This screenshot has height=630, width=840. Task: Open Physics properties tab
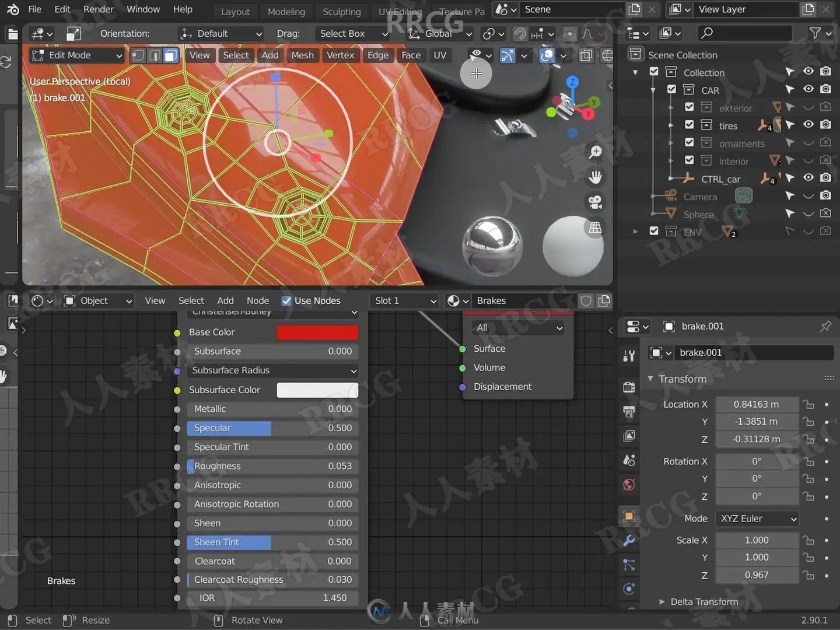pyautogui.click(x=629, y=589)
